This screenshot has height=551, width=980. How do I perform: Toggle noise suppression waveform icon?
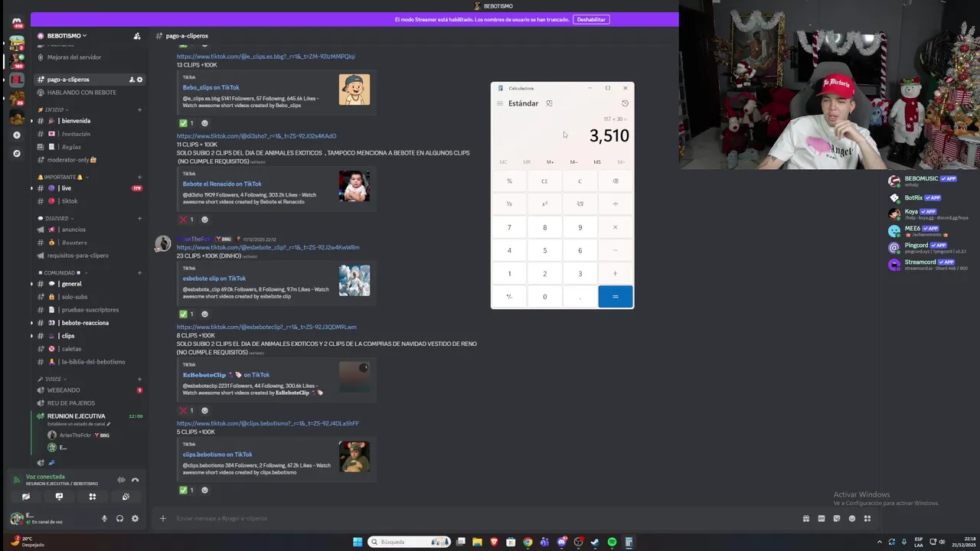click(121, 480)
